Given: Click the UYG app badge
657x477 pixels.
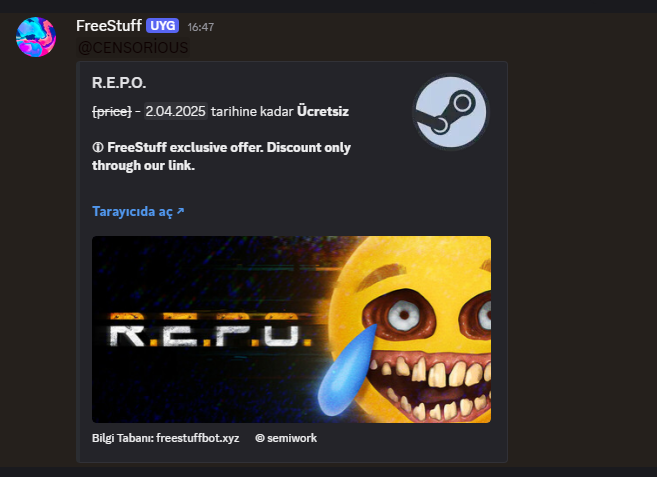Looking at the screenshot, I should (163, 26).
